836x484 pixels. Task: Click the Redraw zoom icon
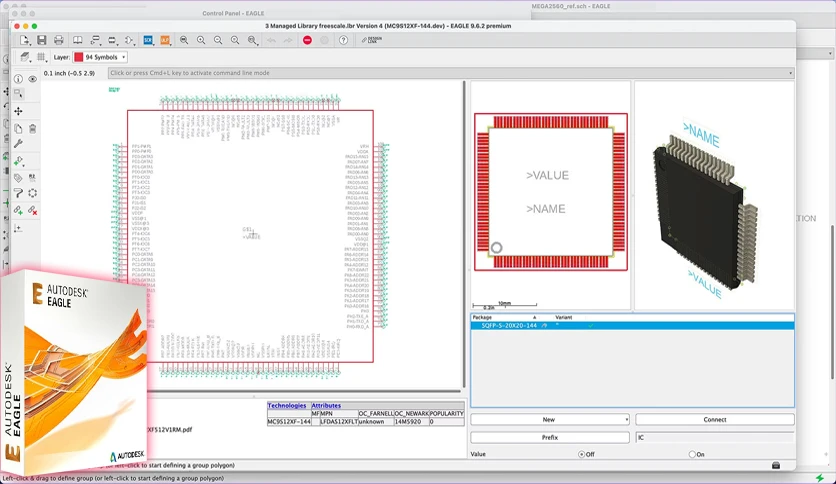tap(235, 40)
